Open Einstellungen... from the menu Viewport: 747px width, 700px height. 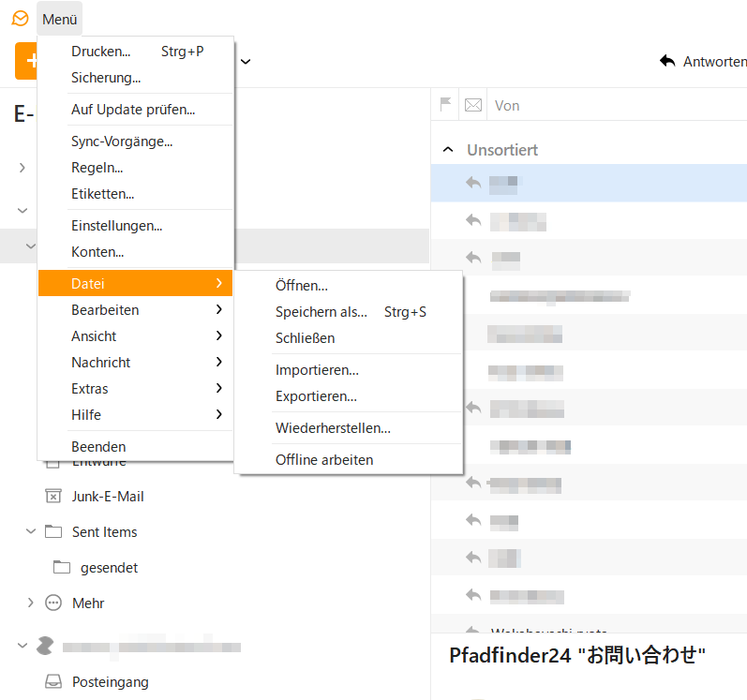[x=116, y=226]
